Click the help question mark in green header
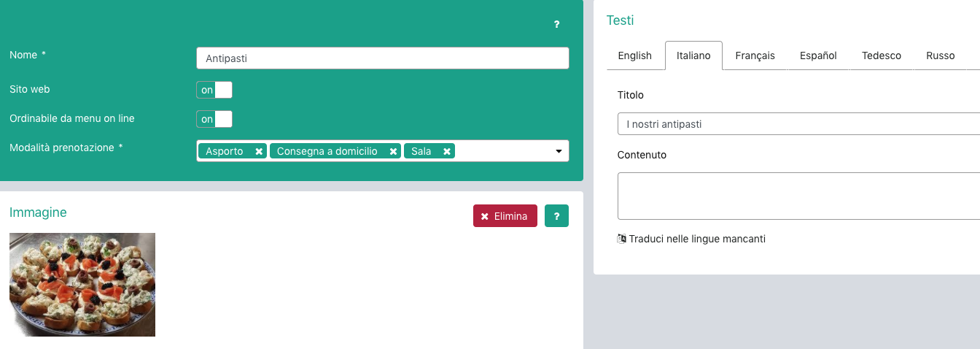This screenshot has width=980, height=349. tap(556, 24)
